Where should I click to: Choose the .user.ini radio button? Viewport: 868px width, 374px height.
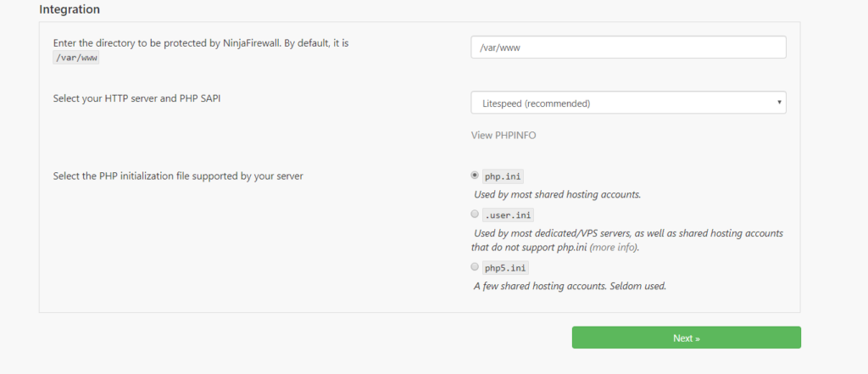click(475, 214)
